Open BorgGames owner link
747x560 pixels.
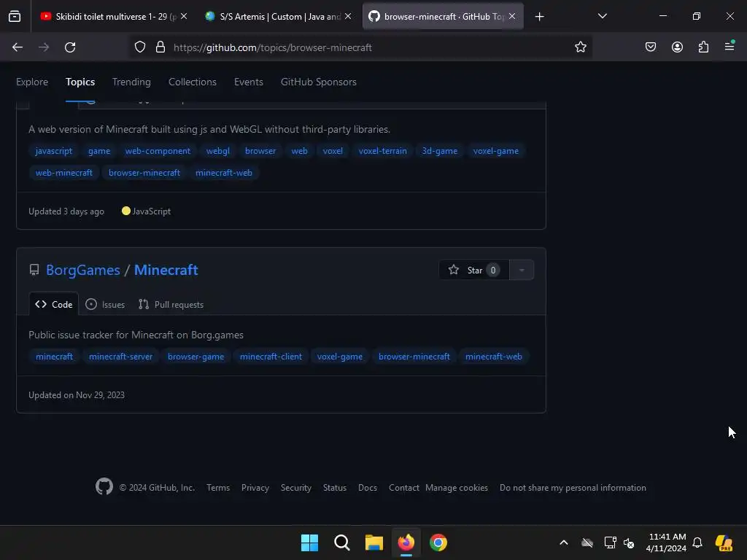83,270
